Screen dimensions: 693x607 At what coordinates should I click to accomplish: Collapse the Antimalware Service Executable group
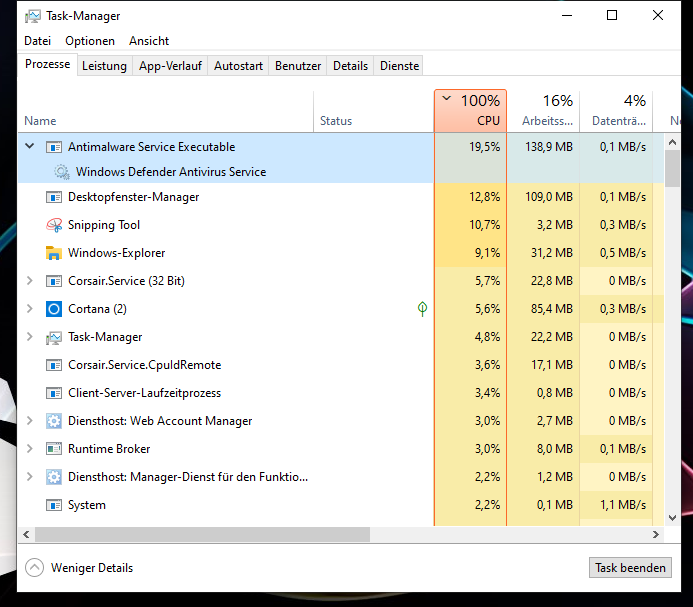click(30, 146)
